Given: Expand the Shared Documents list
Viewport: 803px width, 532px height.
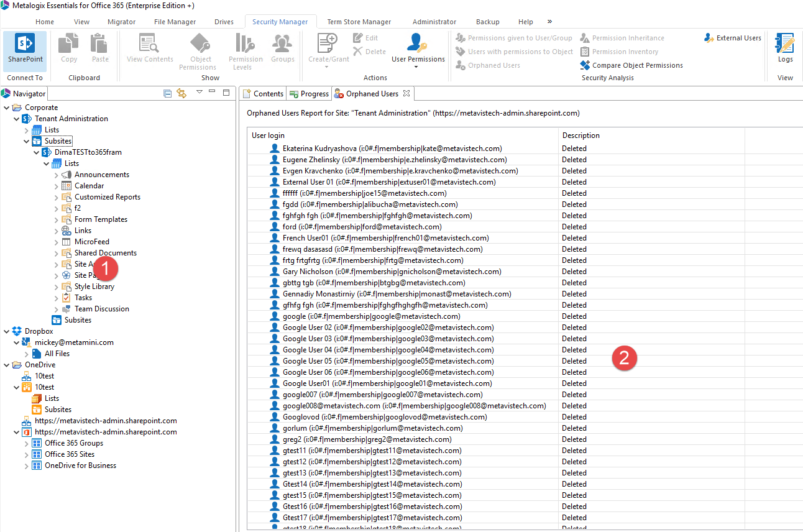Looking at the screenshot, I should point(57,252).
